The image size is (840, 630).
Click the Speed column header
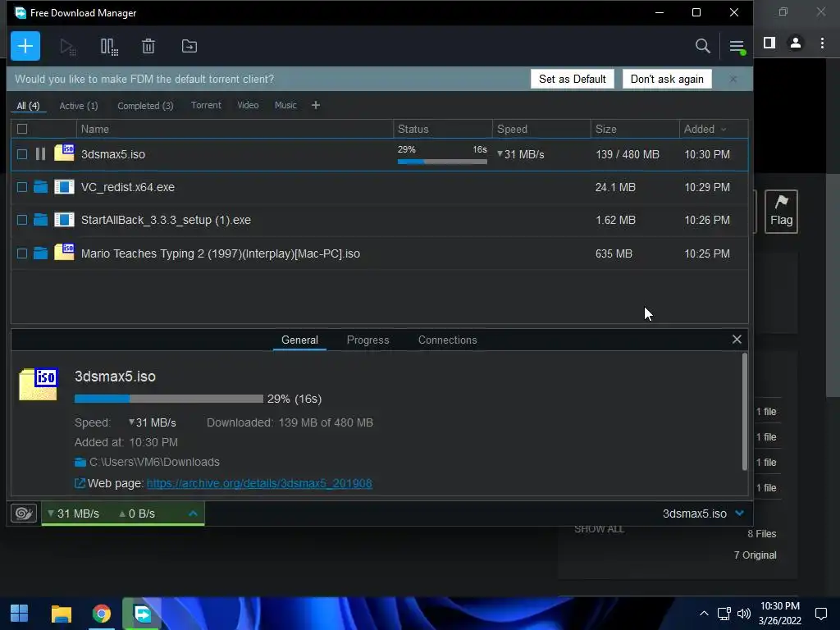pyautogui.click(x=541, y=129)
